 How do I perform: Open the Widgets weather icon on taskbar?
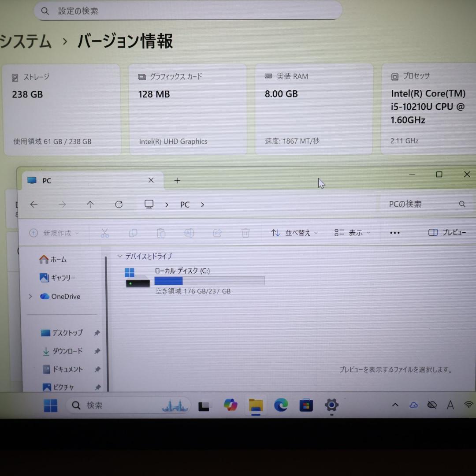point(175,405)
